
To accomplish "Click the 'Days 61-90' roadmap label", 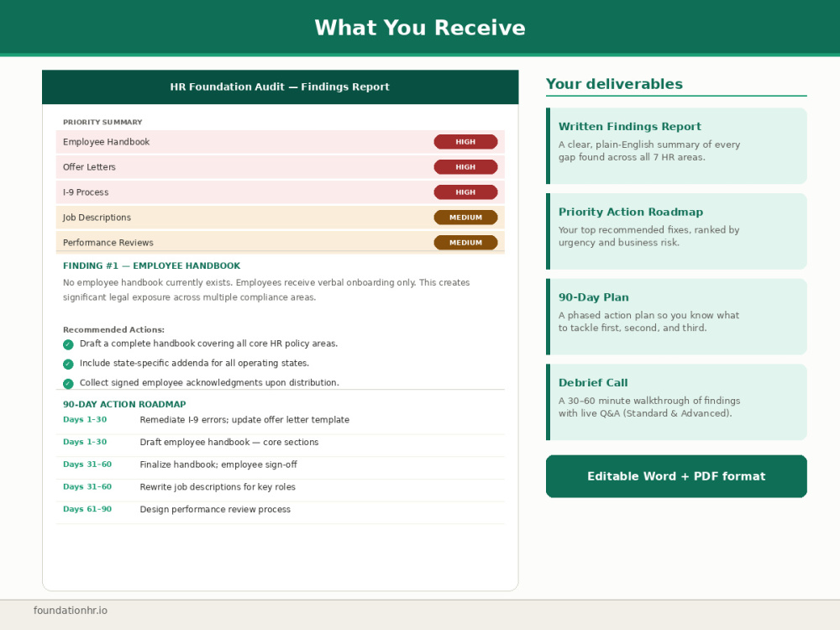I will pos(87,509).
